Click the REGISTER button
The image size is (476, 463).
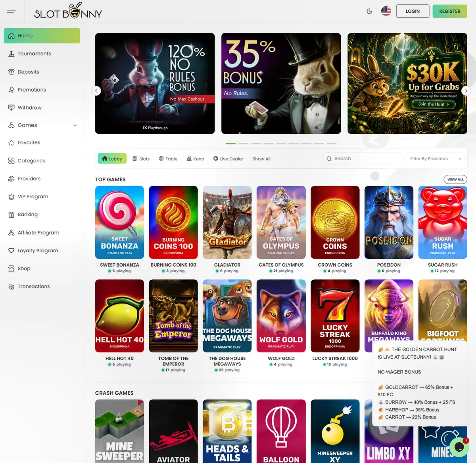(450, 11)
